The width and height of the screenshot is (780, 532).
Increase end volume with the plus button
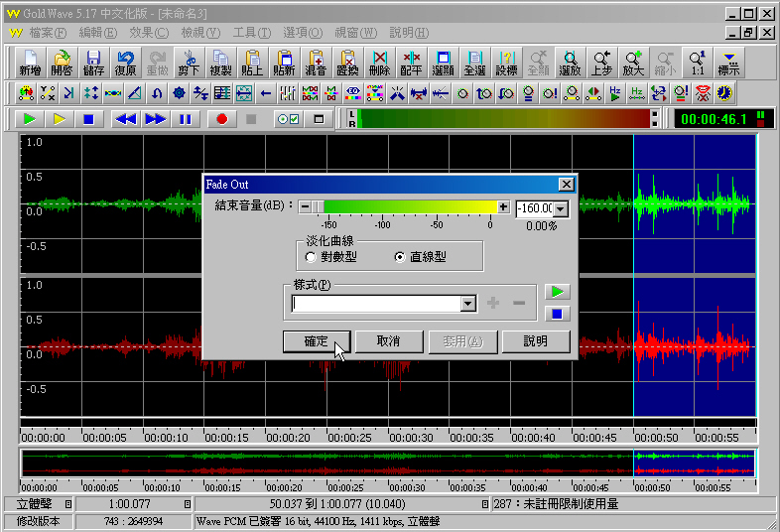[x=504, y=207]
